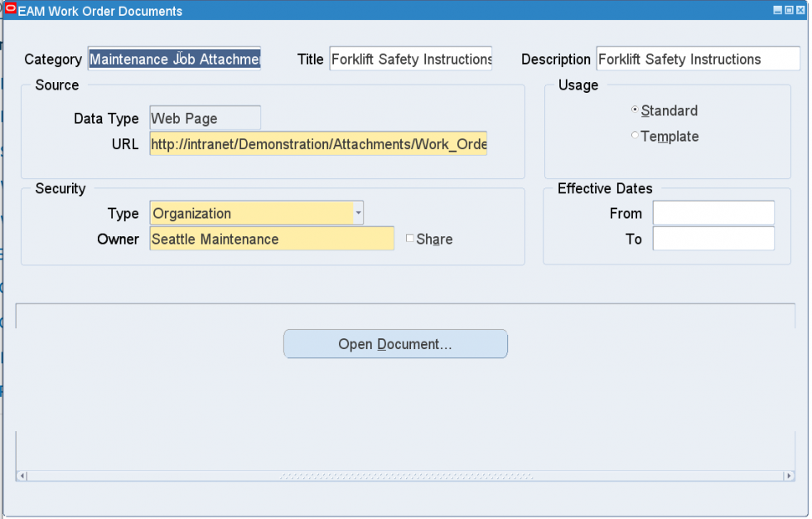Open the Security Type dropdown arrow
Image resolution: width=812 pixels, height=519 pixels.
[358, 213]
